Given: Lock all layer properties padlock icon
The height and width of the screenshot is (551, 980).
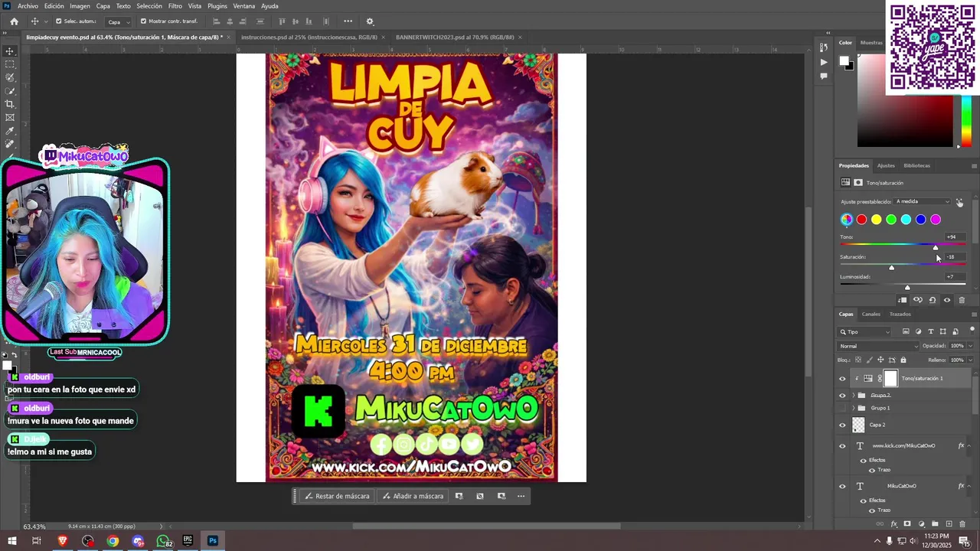Looking at the screenshot, I should click(x=903, y=360).
